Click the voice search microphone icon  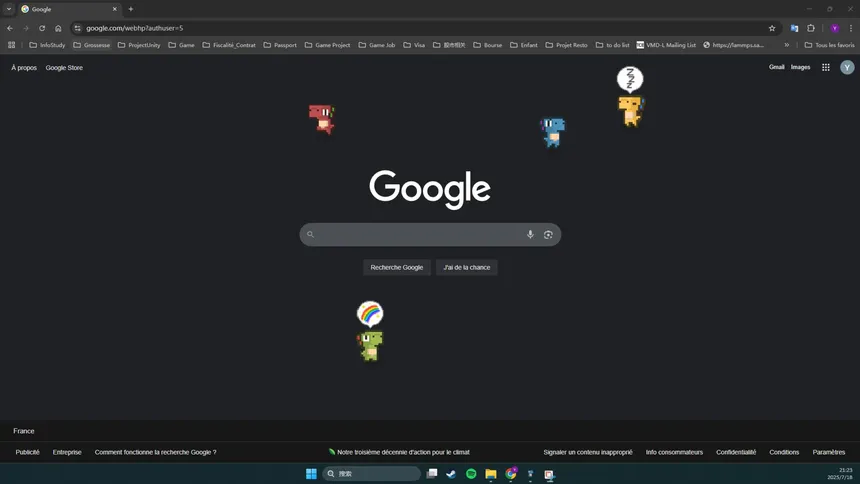tap(530, 234)
